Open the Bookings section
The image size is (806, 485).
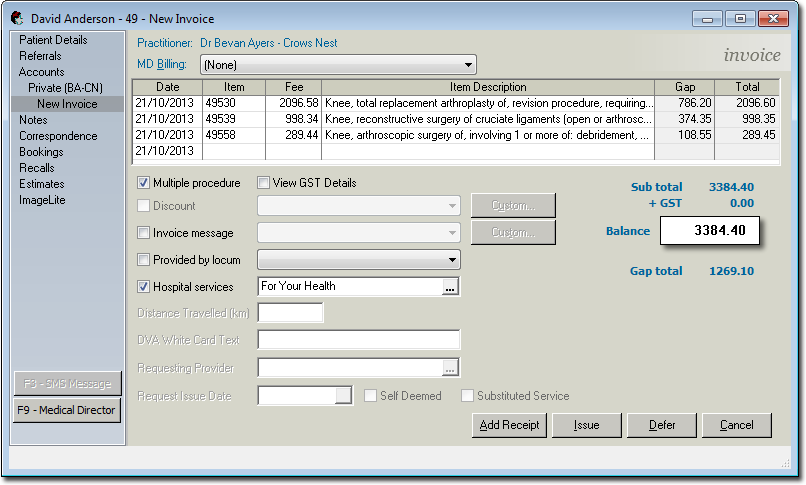41,152
